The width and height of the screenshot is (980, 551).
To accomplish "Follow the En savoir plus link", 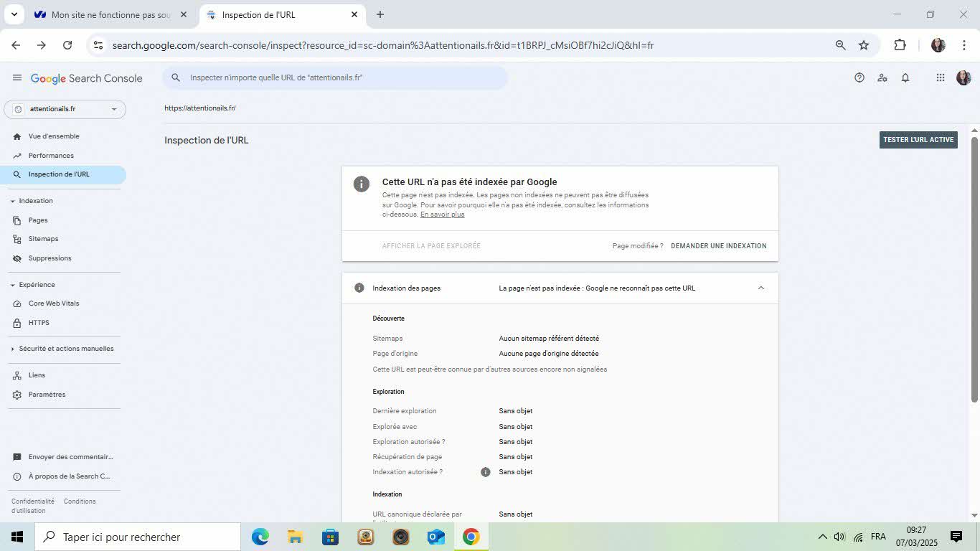I will [442, 215].
